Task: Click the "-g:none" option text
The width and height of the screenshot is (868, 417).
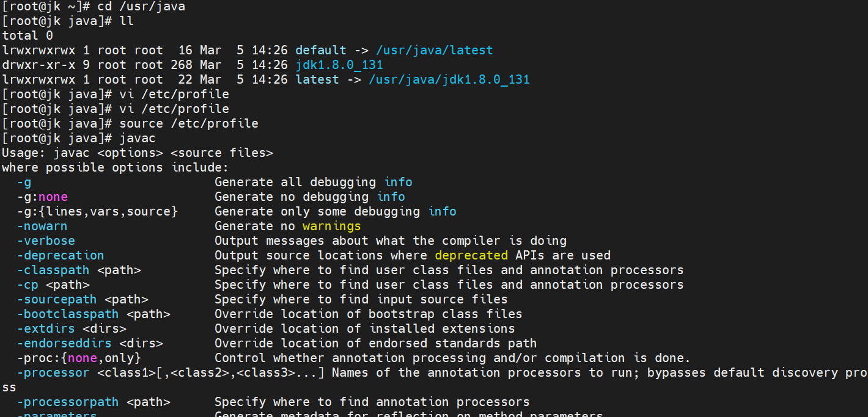Action: coord(42,197)
